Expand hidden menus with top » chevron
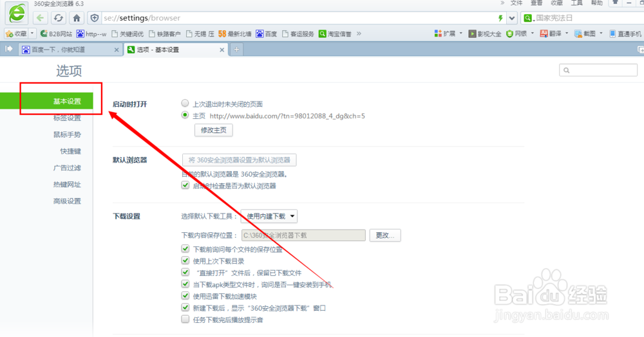Image resolution: width=644 pixels, height=337 pixels. (502, 3)
